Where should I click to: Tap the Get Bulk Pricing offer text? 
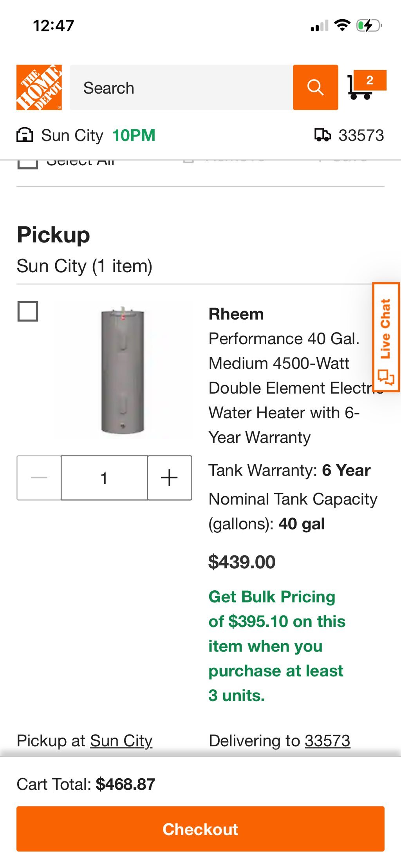click(x=276, y=646)
